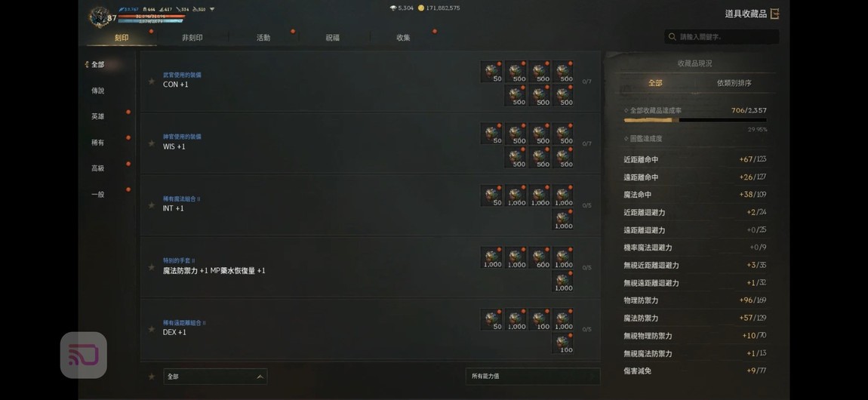The height and width of the screenshot is (400, 868).
Task: Click the character portrait avatar level 87
Action: (x=100, y=17)
